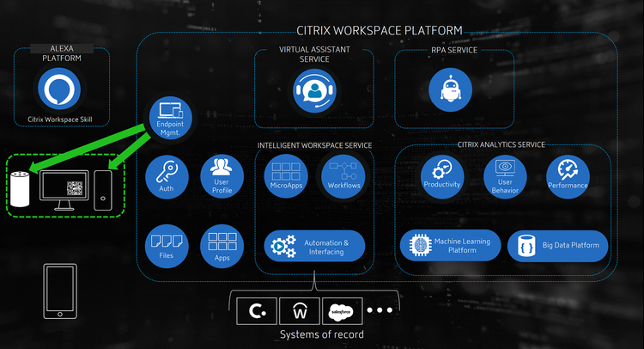644x349 pixels.
Task: Click the white smart speaker device
Action: [20, 189]
